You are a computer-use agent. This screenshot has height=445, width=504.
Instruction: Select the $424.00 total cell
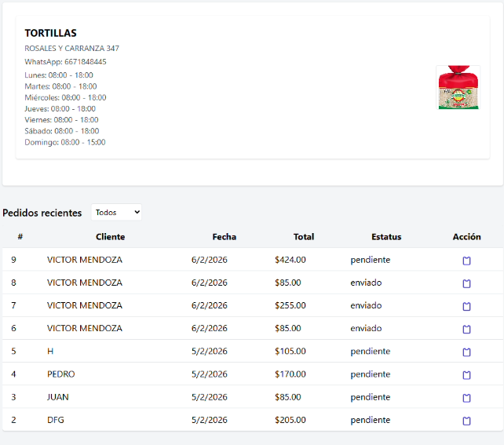tap(290, 260)
